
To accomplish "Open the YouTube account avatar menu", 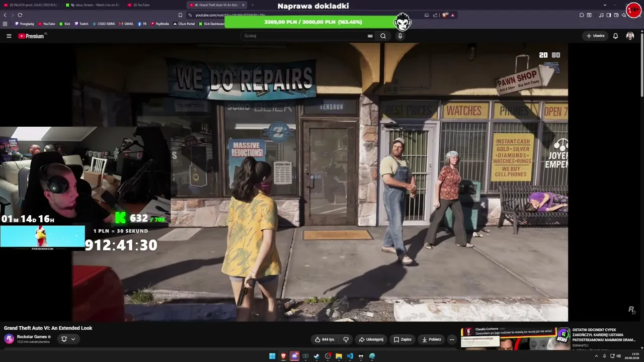I will [630, 36].
